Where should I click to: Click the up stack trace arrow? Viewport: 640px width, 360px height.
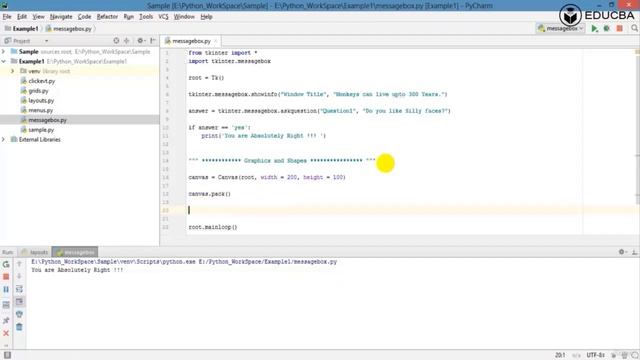(x=19, y=264)
